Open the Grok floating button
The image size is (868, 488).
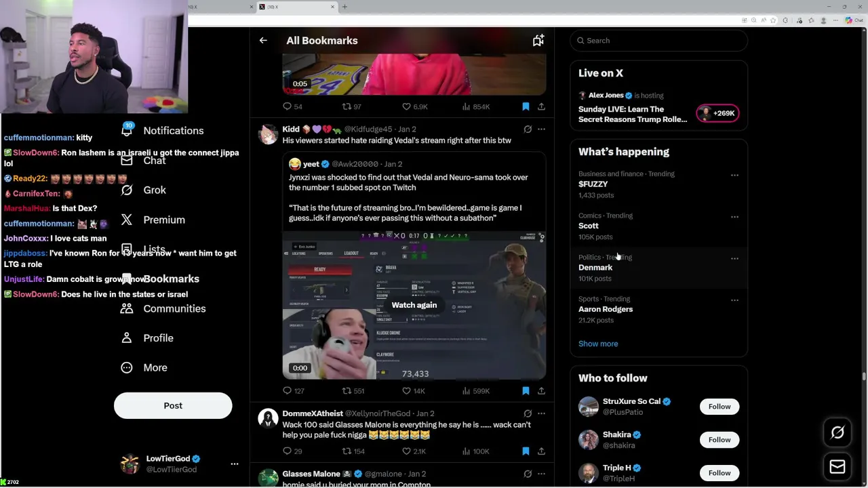point(837,432)
